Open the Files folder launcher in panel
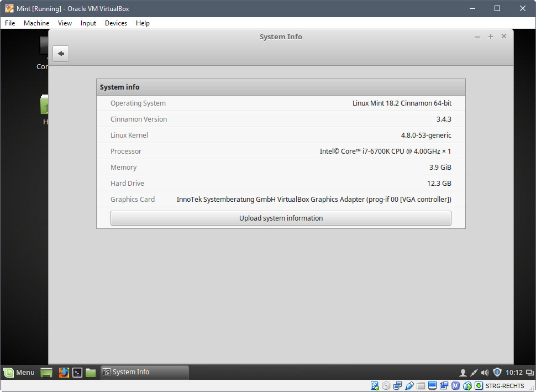This screenshot has height=392, width=536. [91, 372]
